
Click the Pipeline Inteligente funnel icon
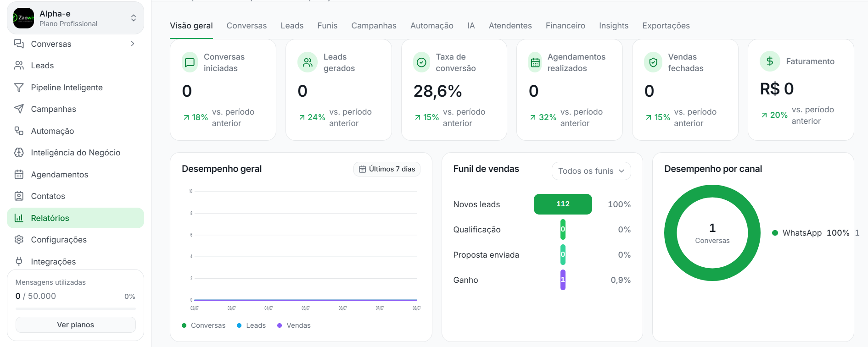click(x=19, y=87)
